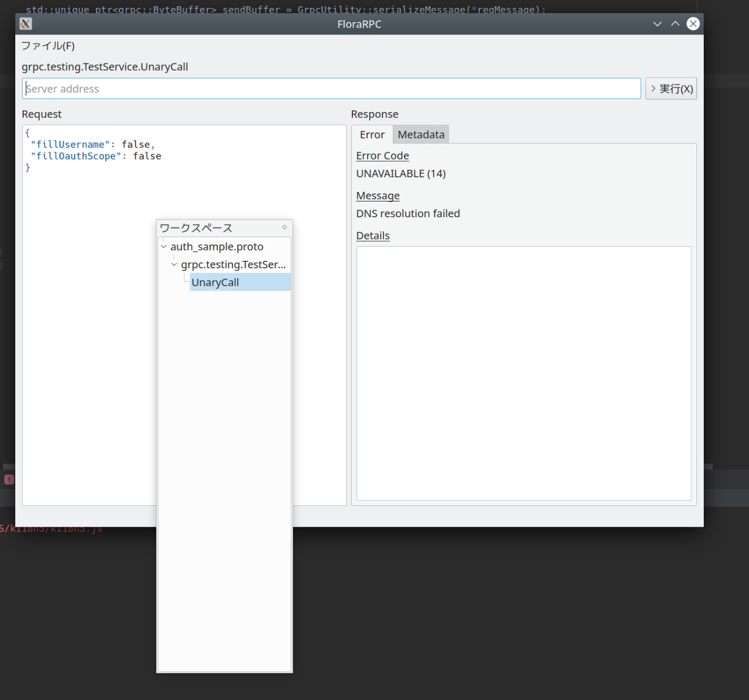Image resolution: width=749 pixels, height=700 pixels.
Task: Maximize the FloraRPC window
Action: coord(675,24)
